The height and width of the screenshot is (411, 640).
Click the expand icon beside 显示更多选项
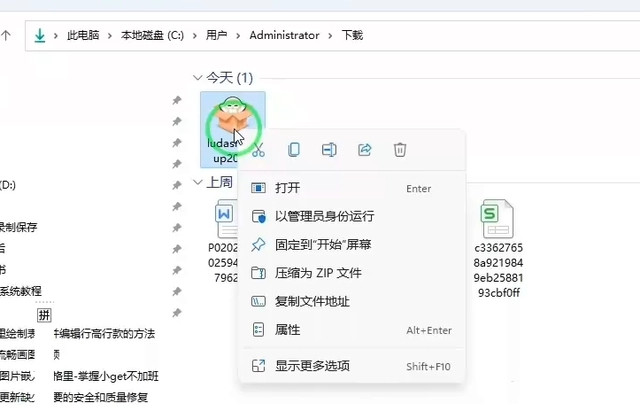pos(258,366)
